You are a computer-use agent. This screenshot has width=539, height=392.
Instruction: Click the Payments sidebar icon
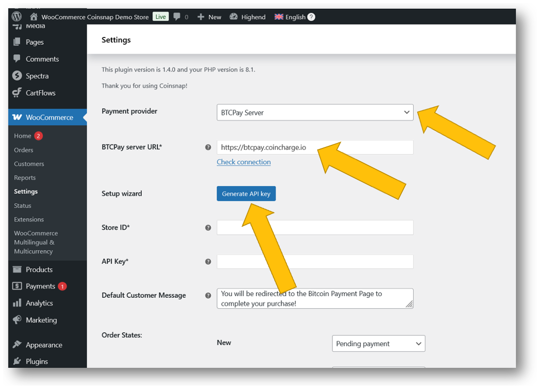(x=17, y=286)
